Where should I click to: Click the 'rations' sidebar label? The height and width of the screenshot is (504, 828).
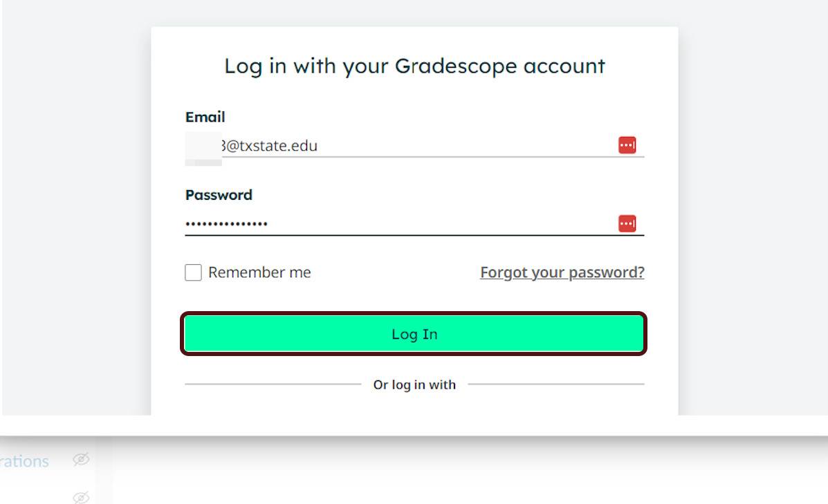[x=24, y=461]
